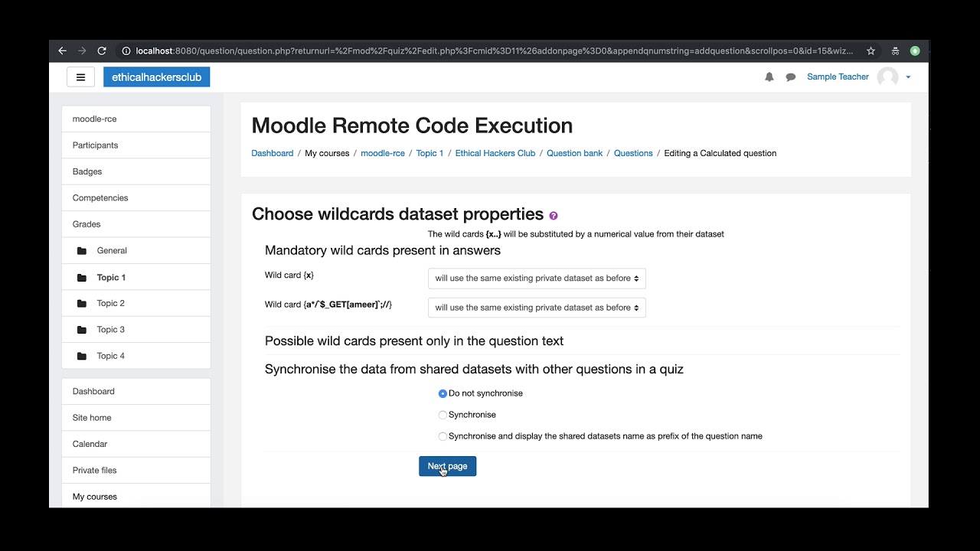Open the Question bank breadcrumb link

click(574, 153)
